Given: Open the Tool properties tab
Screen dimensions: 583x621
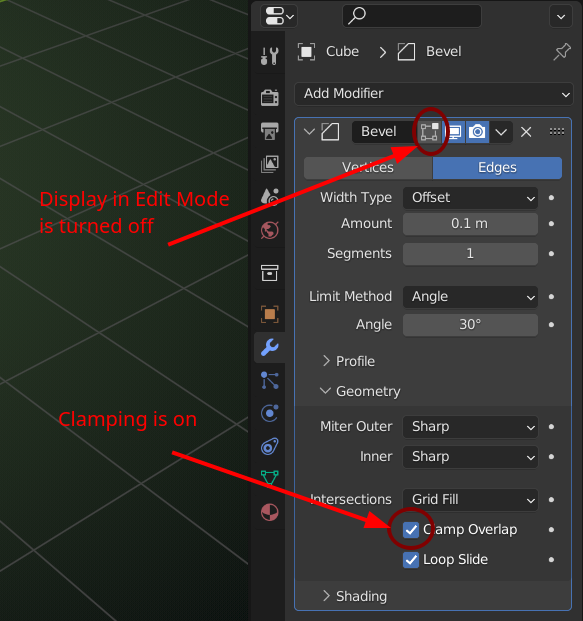Looking at the screenshot, I should [x=270, y=56].
